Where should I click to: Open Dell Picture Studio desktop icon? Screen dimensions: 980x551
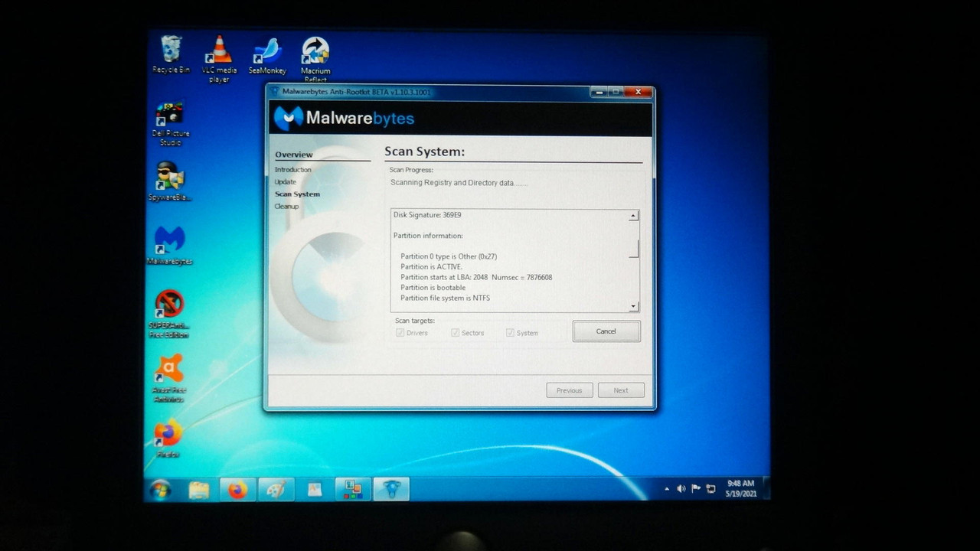point(170,123)
